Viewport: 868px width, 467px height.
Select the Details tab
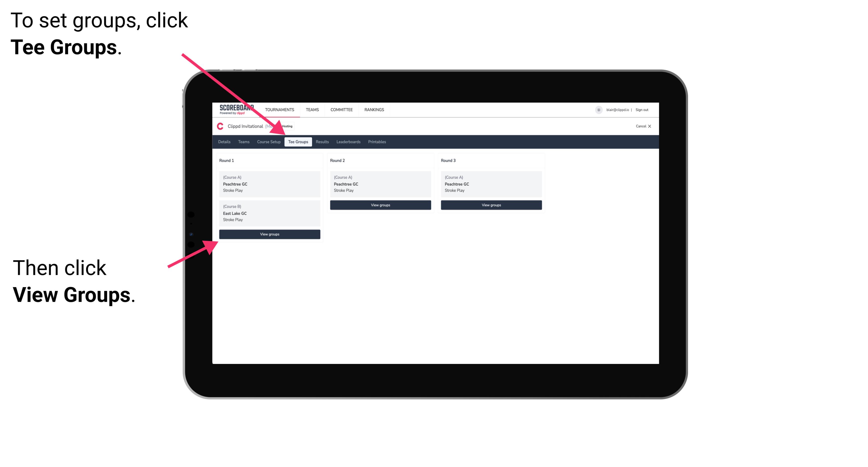pyautogui.click(x=224, y=142)
